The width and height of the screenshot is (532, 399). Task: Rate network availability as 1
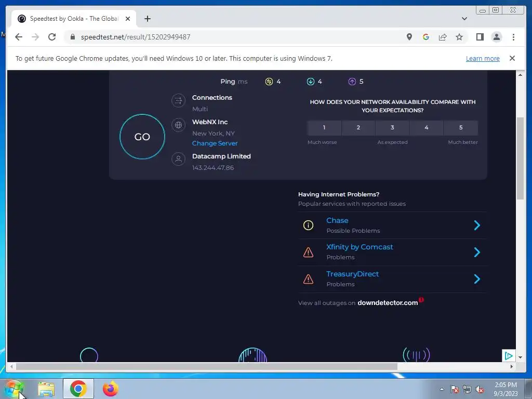pyautogui.click(x=324, y=128)
